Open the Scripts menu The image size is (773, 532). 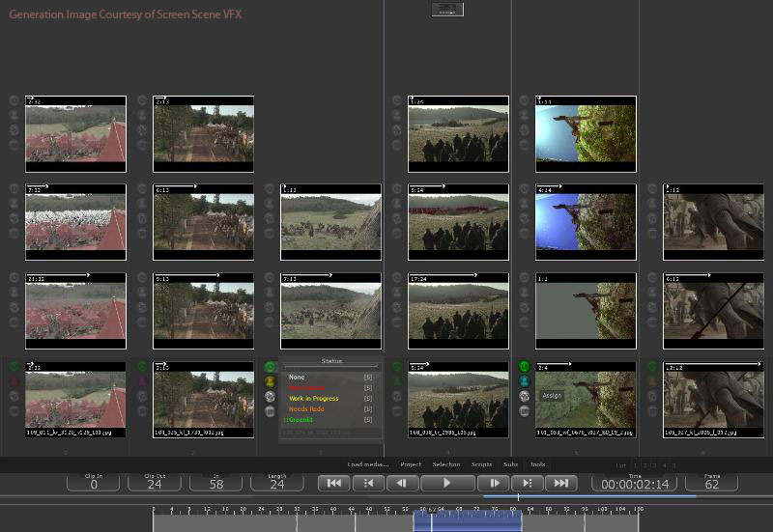[481, 464]
